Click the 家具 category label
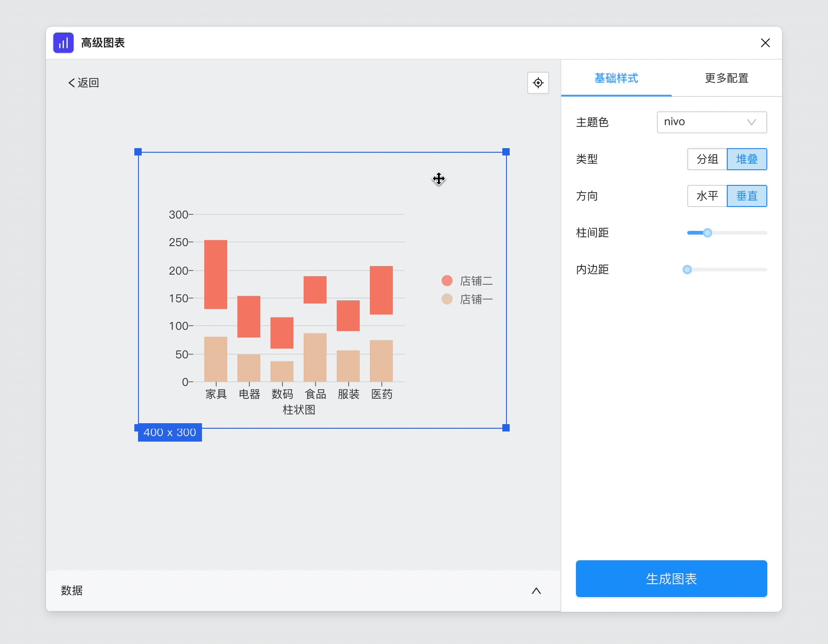This screenshot has width=828, height=644. click(x=216, y=394)
